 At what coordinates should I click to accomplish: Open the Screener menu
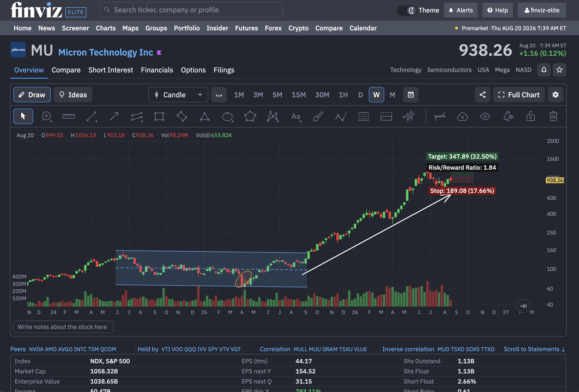tap(75, 28)
